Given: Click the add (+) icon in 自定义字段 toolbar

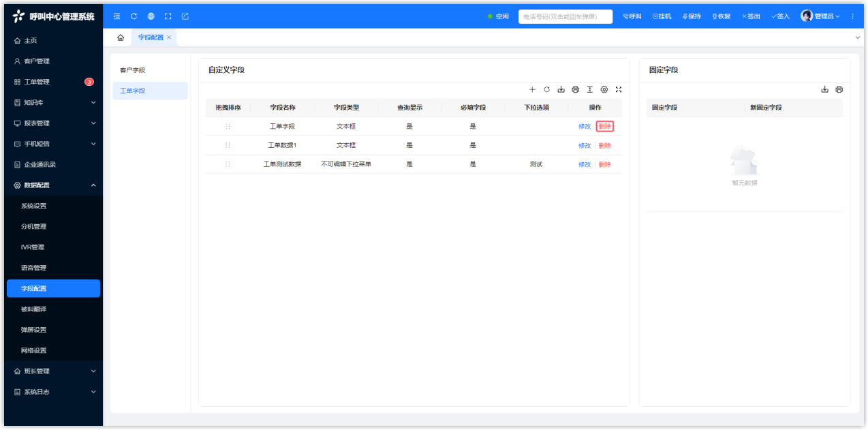Looking at the screenshot, I should [x=532, y=90].
